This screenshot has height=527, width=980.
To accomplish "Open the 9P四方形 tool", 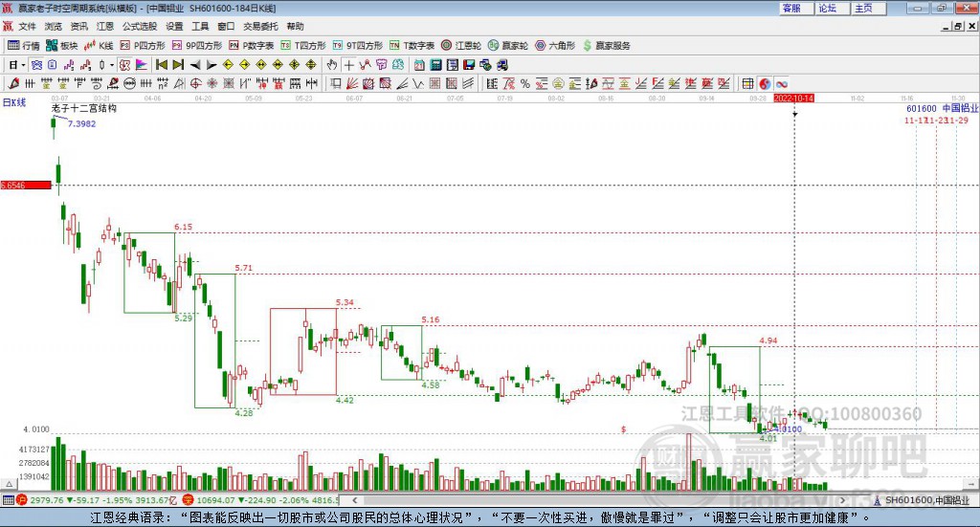I will click(197, 46).
